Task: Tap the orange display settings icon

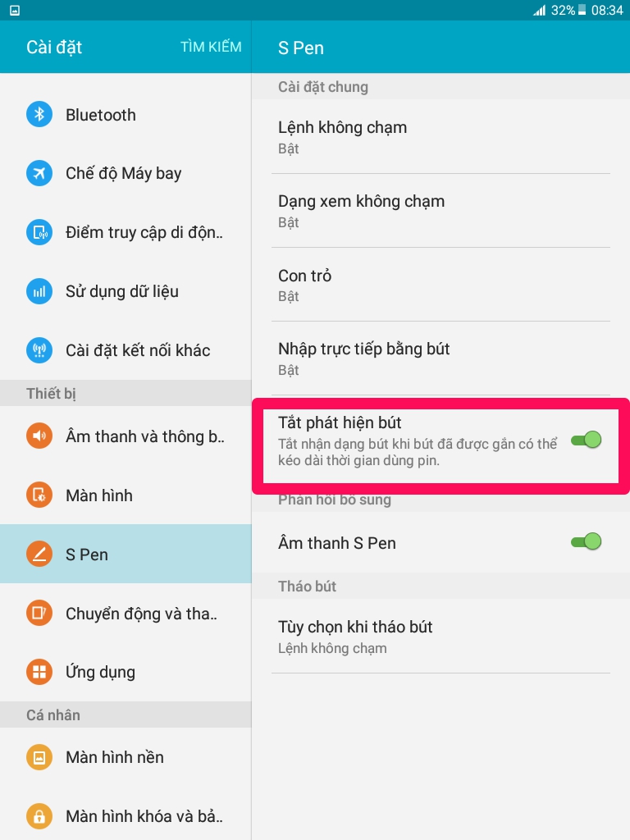Action: pos(39,495)
